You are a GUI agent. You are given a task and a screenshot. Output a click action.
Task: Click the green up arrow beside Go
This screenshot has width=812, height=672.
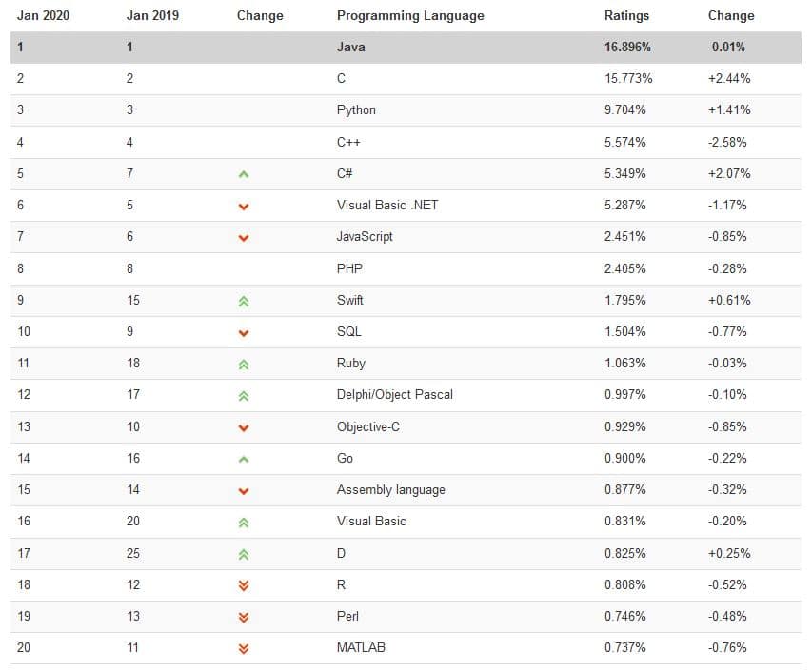pyautogui.click(x=244, y=459)
